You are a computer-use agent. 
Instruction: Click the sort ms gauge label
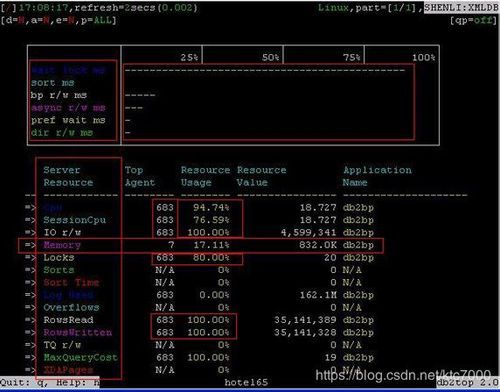point(53,83)
